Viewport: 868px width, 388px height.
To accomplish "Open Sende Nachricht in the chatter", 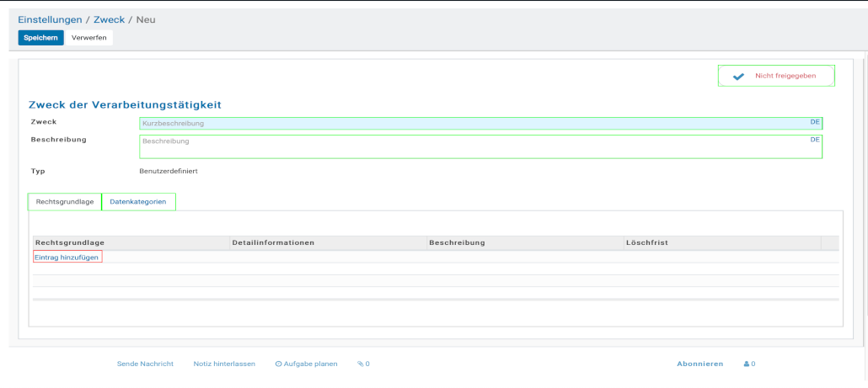I will [x=145, y=364].
